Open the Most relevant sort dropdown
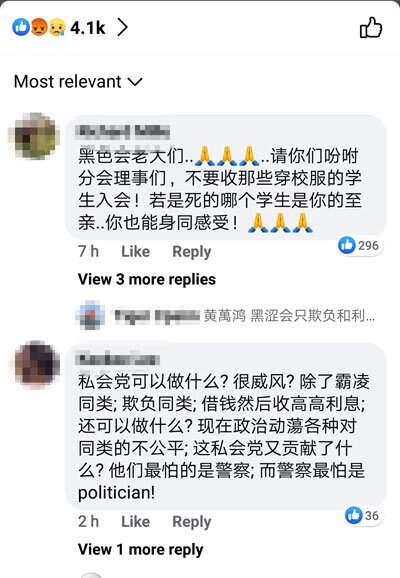This screenshot has width=400, height=578. click(78, 81)
